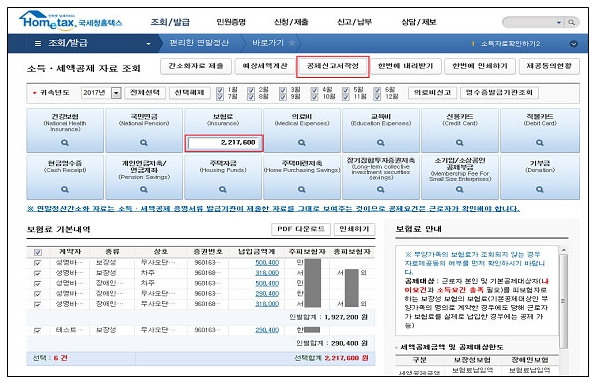This screenshot has height=386, width=597.
Task: Click the 한번에 인쇄하기 button
Action: click(x=480, y=66)
